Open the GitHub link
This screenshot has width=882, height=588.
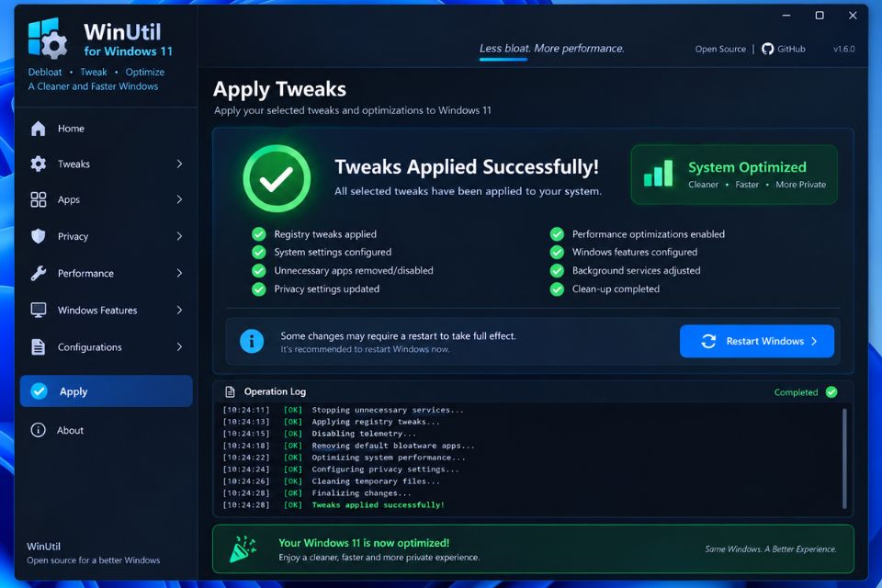(x=784, y=49)
